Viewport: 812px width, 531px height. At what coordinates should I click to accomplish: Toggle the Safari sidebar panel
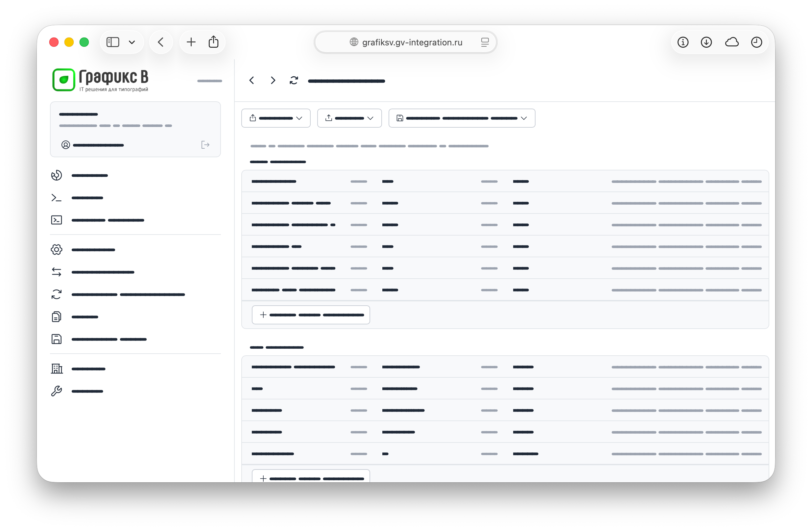(113, 42)
